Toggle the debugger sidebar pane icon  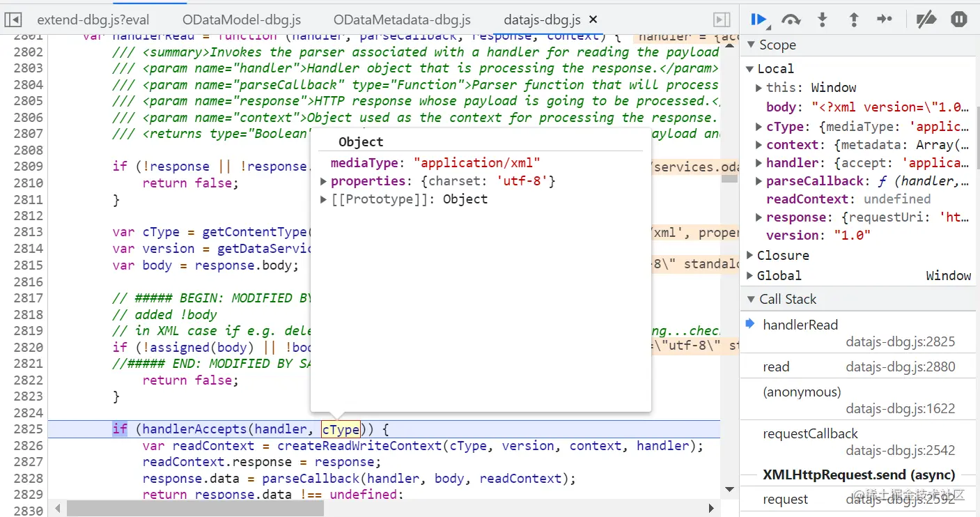coord(722,20)
